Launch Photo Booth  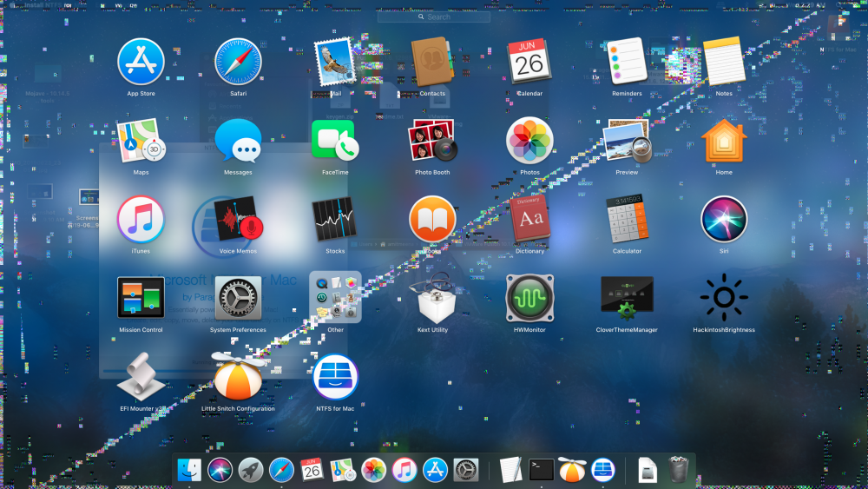[x=432, y=140]
